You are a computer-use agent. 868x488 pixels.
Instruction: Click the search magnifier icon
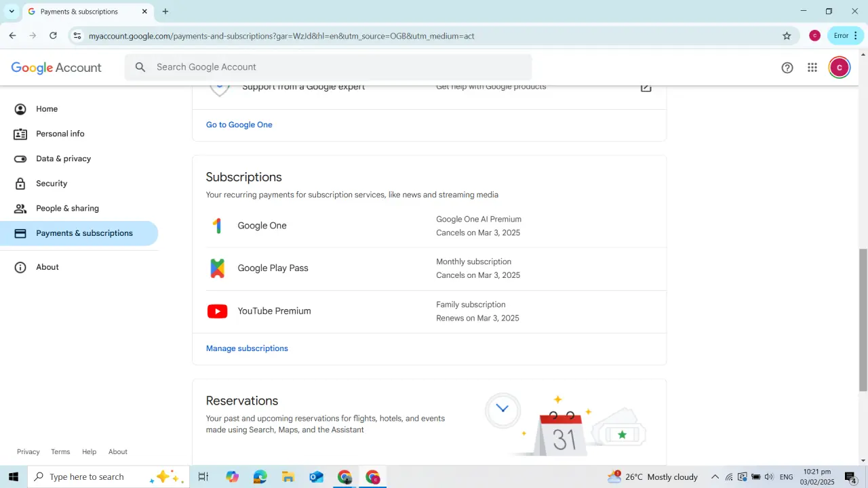[140, 67]
